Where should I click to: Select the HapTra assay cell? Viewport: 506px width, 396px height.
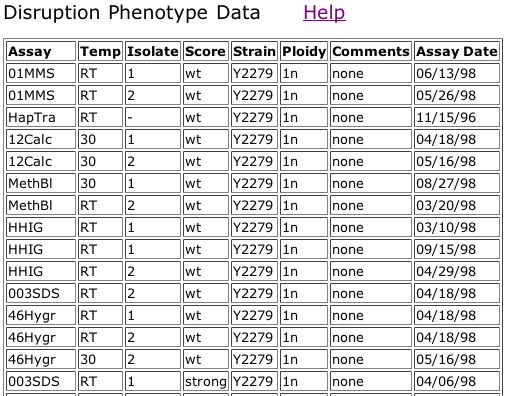pyautogui.click(x=41, y=117)
